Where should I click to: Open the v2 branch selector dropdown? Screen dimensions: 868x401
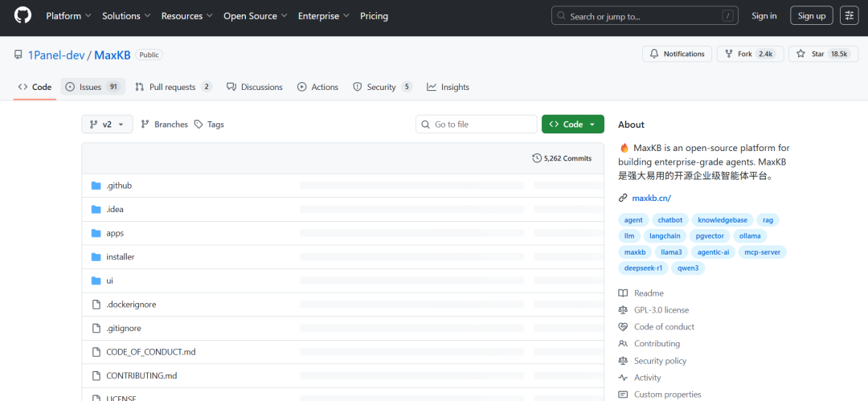[108, 125]
